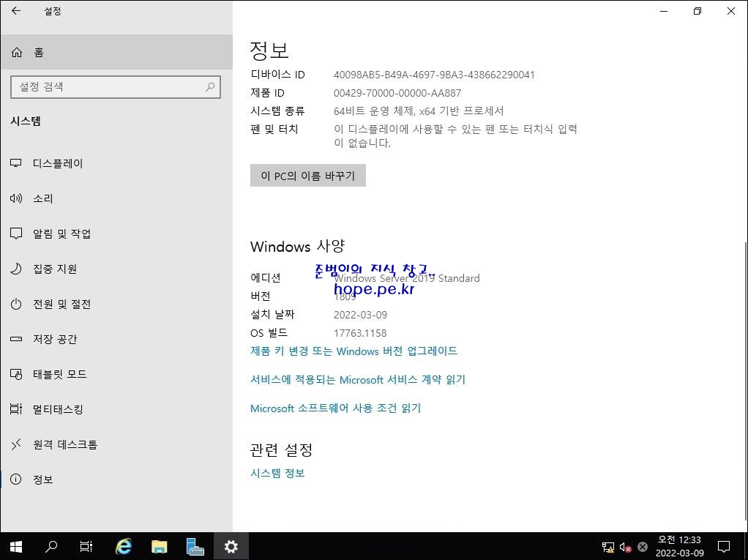Screen dimensions: 748x560
Task: Click the 이 PC의 이름 바꾸기 button
Action: coord(307,176)
